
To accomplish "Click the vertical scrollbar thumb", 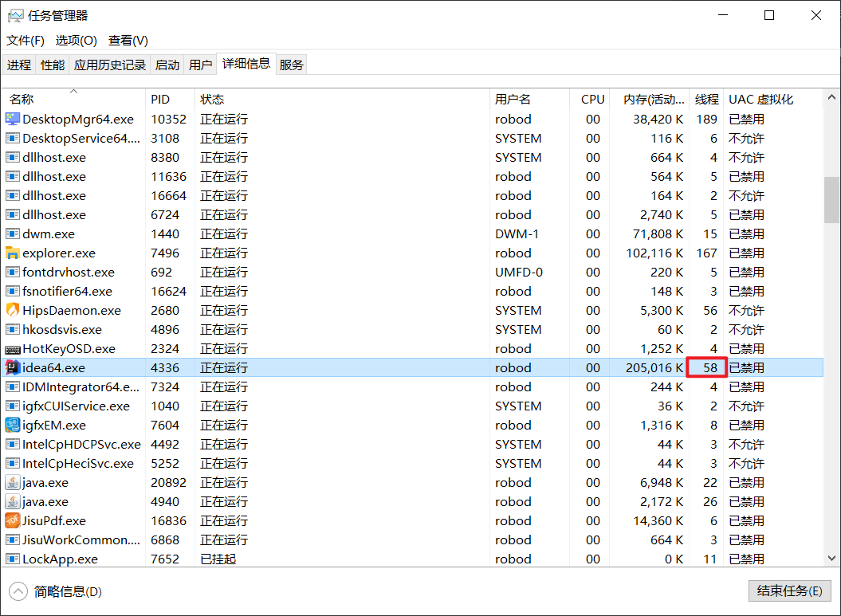I will click(x=832, y=199).
